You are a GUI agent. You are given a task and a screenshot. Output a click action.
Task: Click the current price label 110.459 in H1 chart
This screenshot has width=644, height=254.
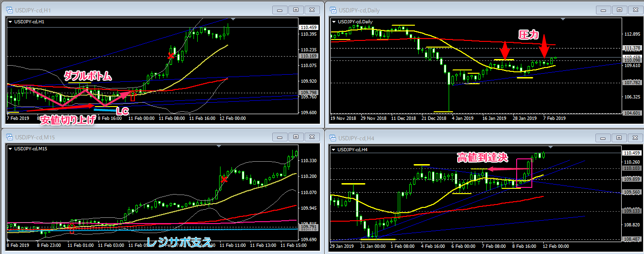click(x=308, y=28)
